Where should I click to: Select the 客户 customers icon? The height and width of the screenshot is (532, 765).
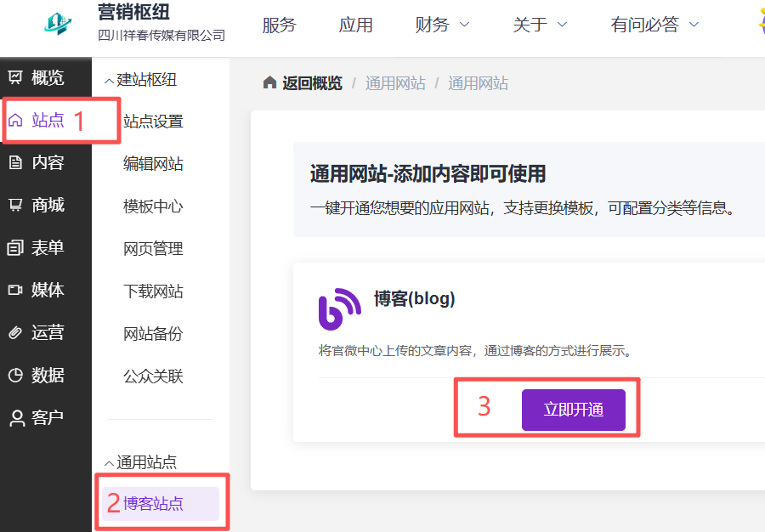click(16, 417)
